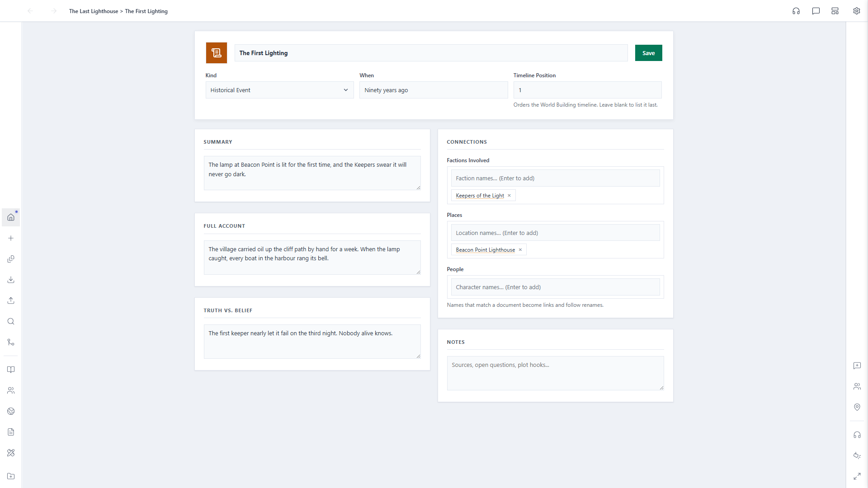
Task: Click the icon above the expand arrows in right sidebar
Action: click(x=857, y=455)
